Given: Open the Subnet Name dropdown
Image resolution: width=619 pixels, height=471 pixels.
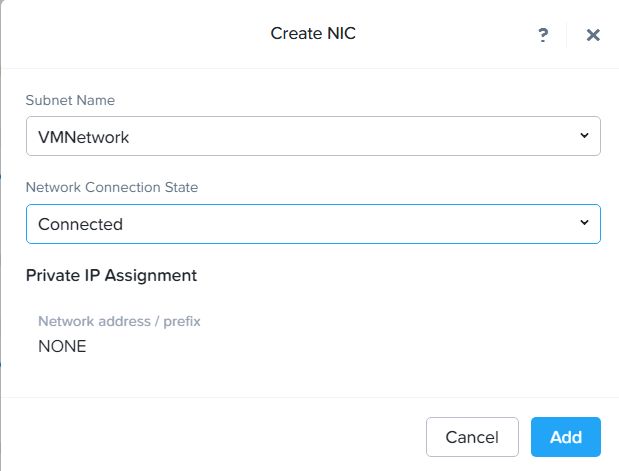Looking at the screenshot, I should point(312,137).
